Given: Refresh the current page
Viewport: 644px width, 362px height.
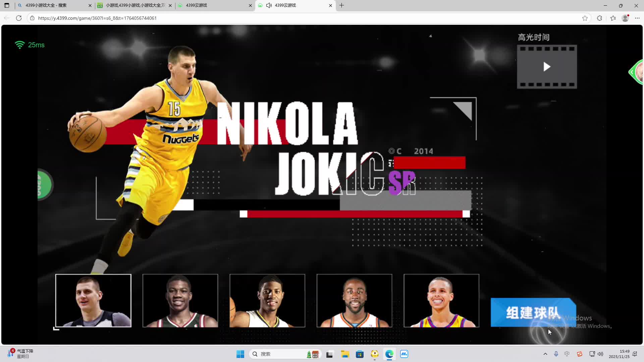Looking at the screenshot, I should click(19, 18).
